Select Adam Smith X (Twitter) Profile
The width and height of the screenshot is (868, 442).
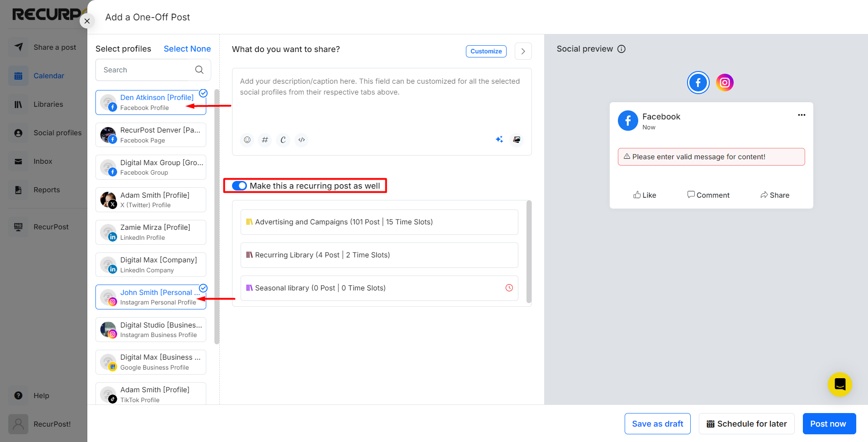(x=151, y=200)
